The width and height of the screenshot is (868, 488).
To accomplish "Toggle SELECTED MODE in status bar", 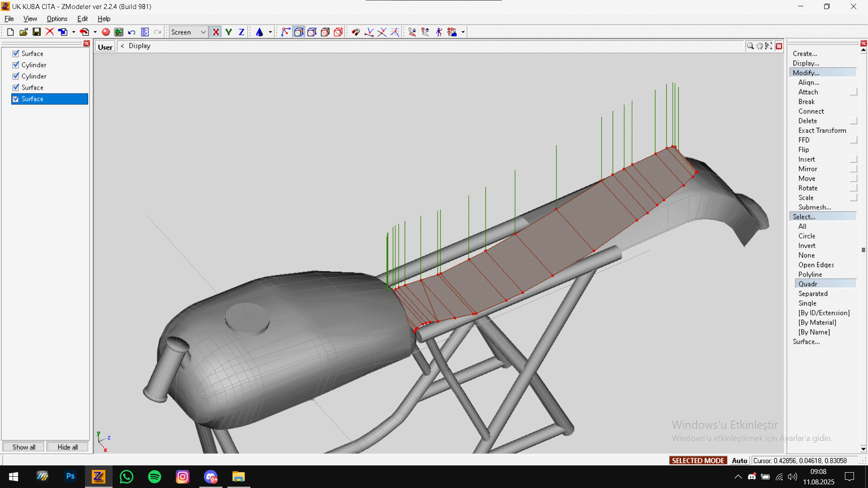I will click(x=698, y=460).
